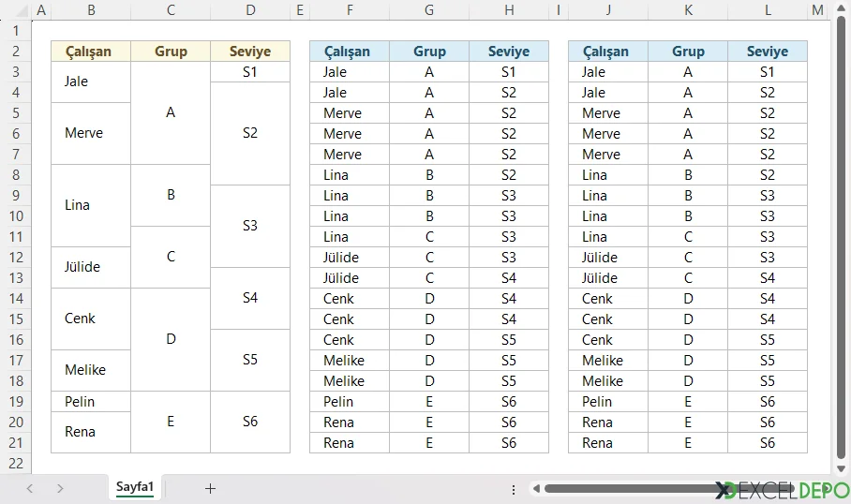The image size is (851, 504).
Task: Select row header 22
Action: click(15, 464)
